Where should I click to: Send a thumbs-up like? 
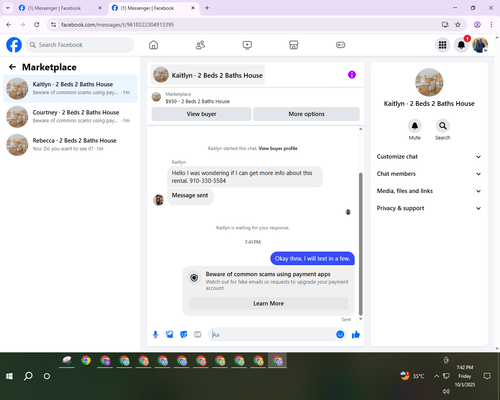tap(356, 334)
